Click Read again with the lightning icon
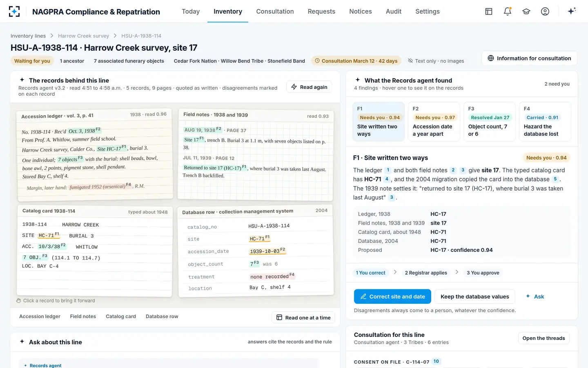Image resolution: width=588 pixels, height=368 pixels. [309, 87]
